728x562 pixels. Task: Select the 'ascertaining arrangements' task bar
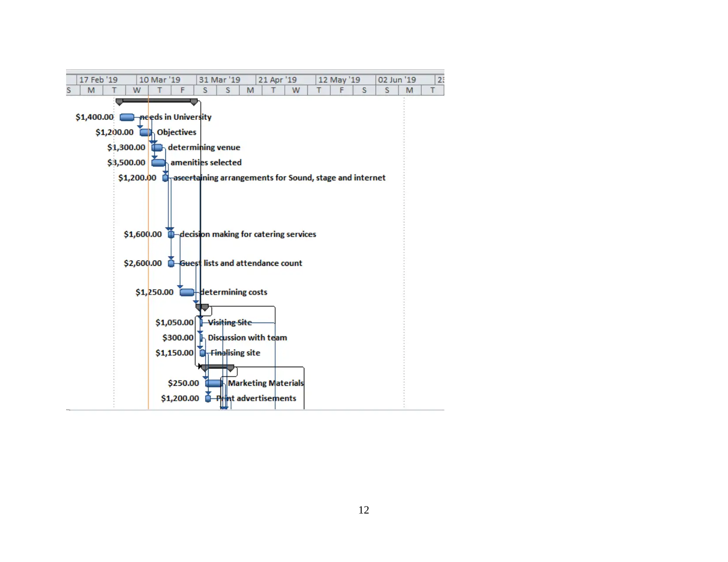coord(165,178)
